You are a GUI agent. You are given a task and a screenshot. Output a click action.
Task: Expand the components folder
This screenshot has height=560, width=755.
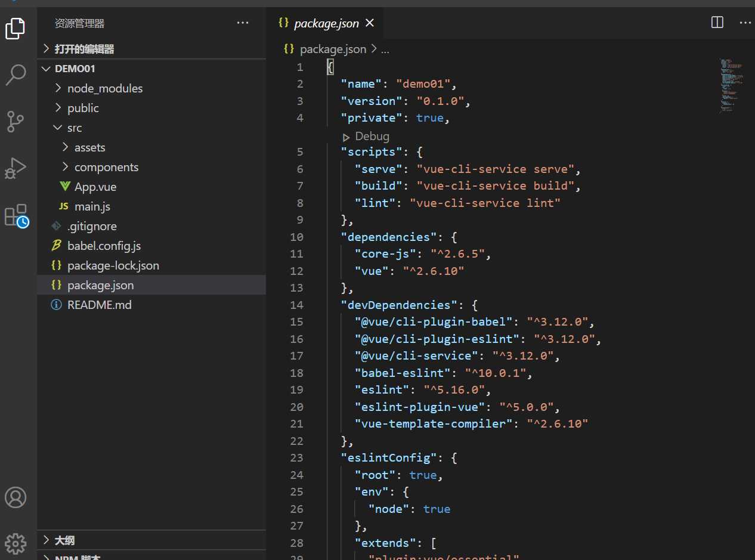pos(151,167)
